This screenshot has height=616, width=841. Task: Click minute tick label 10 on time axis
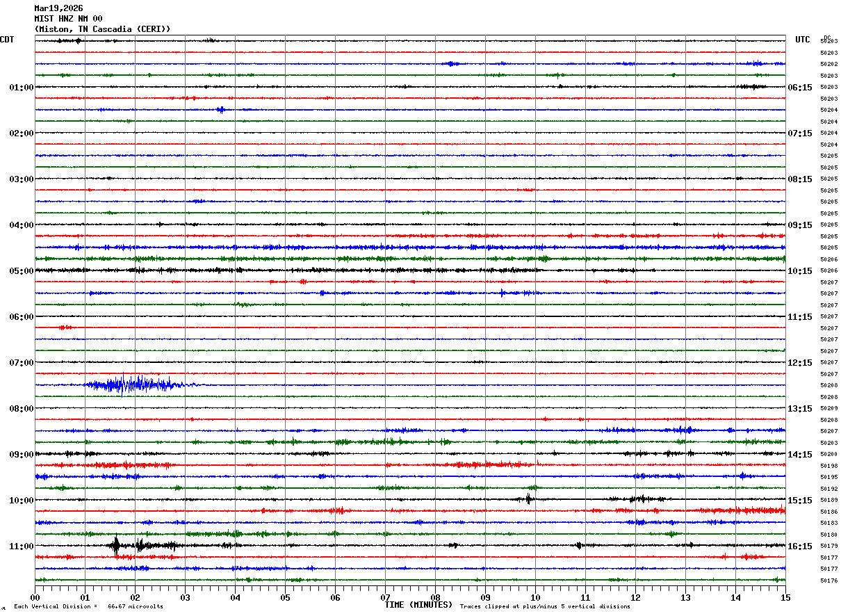pos(535,597)
